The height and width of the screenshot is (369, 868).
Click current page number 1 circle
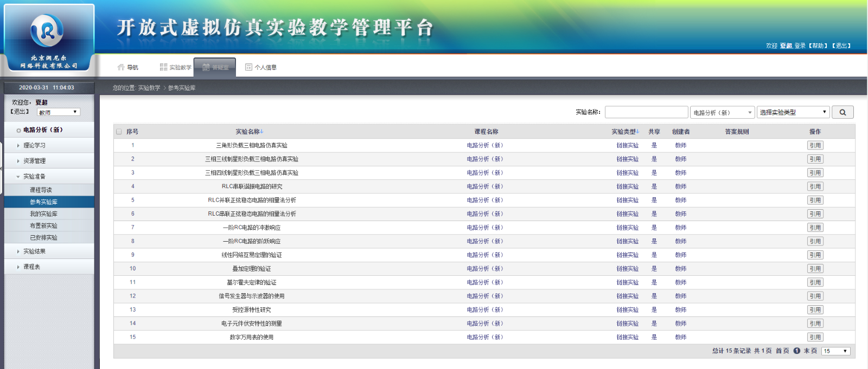point(796,351)
